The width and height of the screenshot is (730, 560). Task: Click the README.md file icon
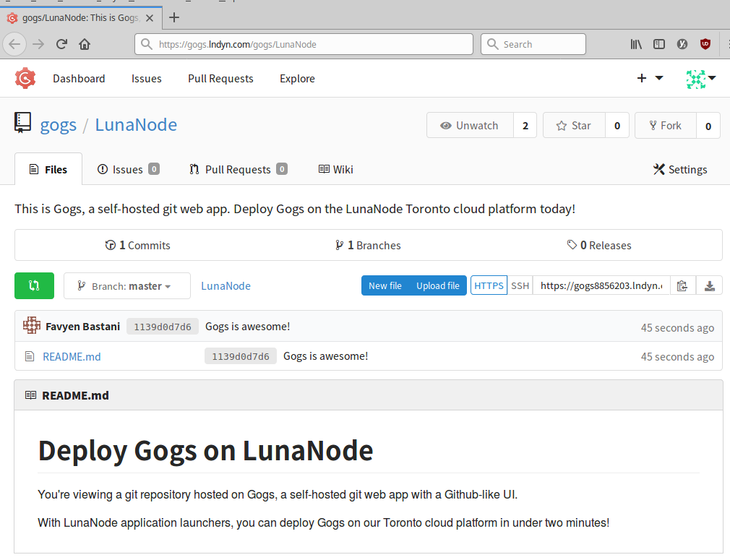tap(30, 356)
